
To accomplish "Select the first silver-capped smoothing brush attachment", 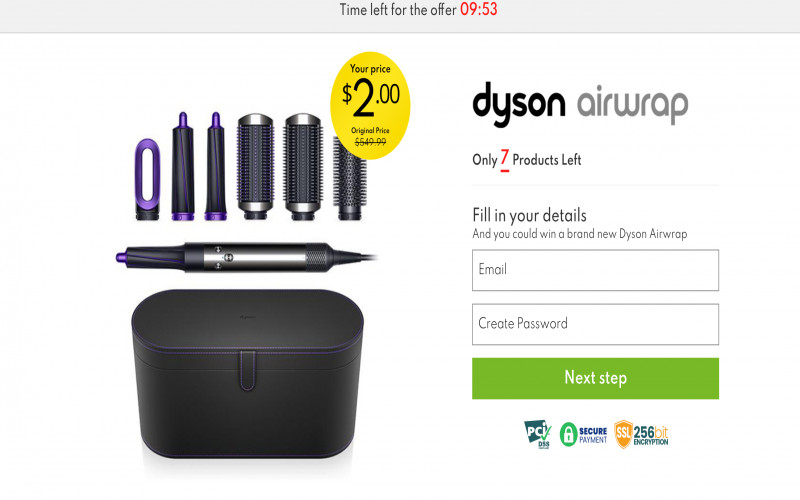I will click(x=255, y=167).
